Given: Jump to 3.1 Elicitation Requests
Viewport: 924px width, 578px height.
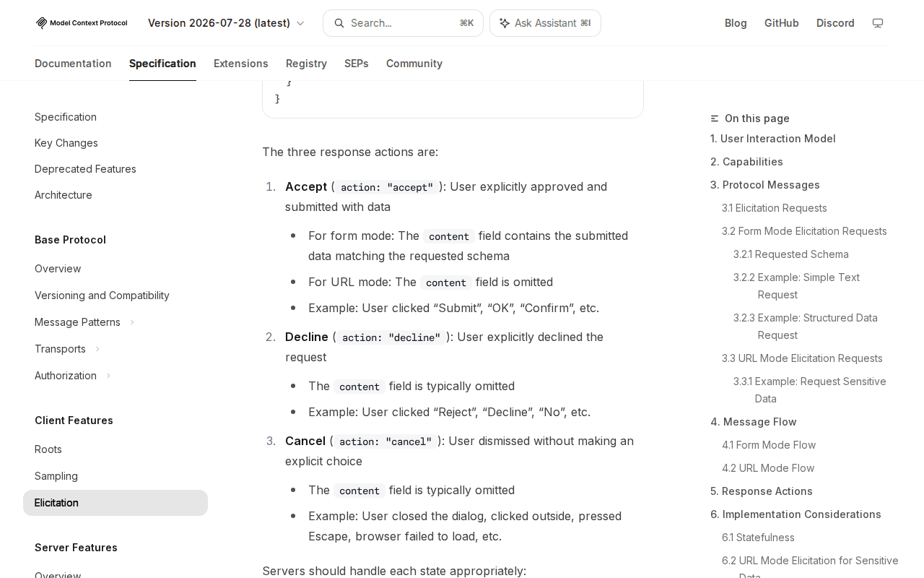Looking at the screenshot, I should point(775,208).
